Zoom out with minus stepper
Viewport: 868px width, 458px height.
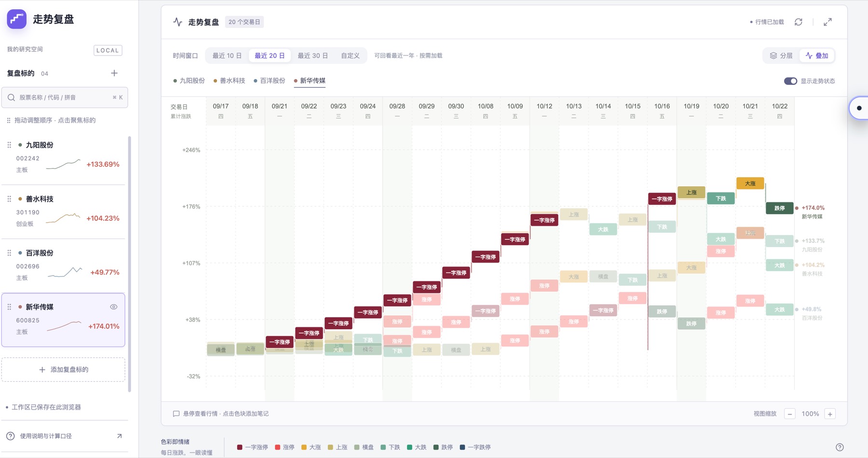tap(790, 414)
